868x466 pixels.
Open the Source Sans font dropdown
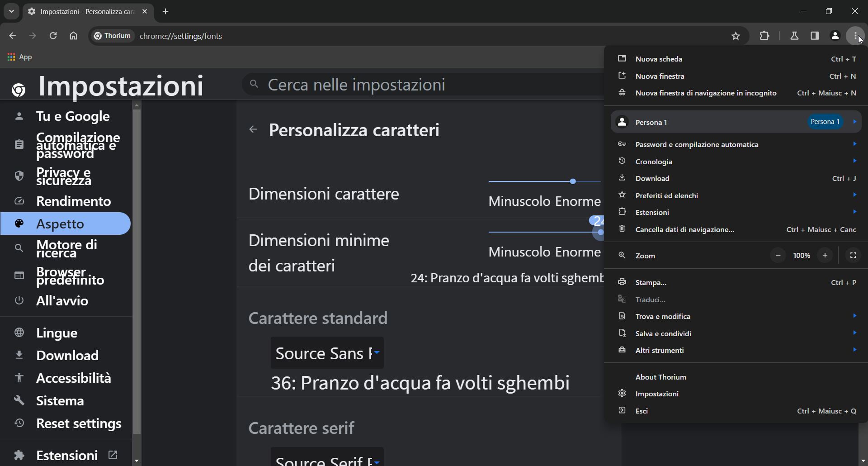point(327,353)
